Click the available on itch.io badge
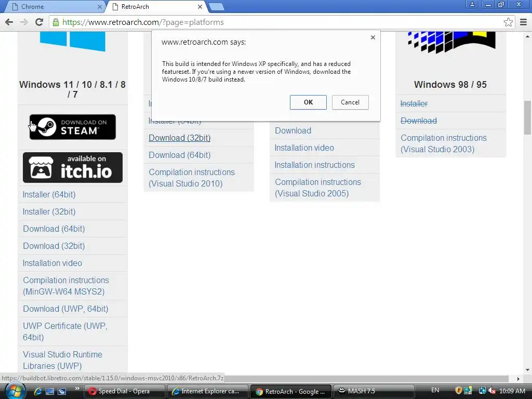 [73, 167]
